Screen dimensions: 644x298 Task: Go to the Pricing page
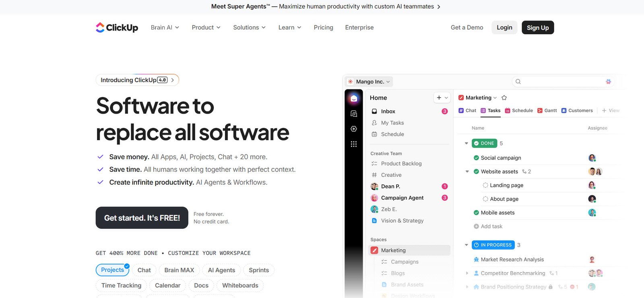pos(324,27)
